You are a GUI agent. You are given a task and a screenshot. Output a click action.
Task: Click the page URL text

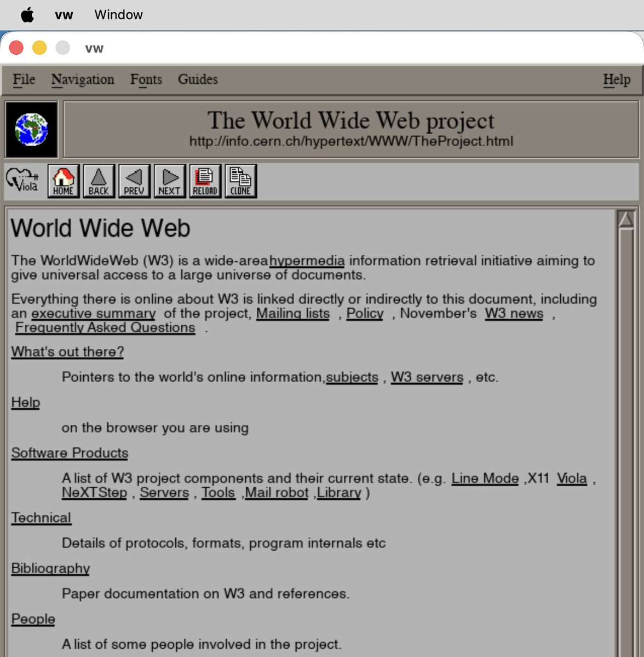click(x=351, y=141)
